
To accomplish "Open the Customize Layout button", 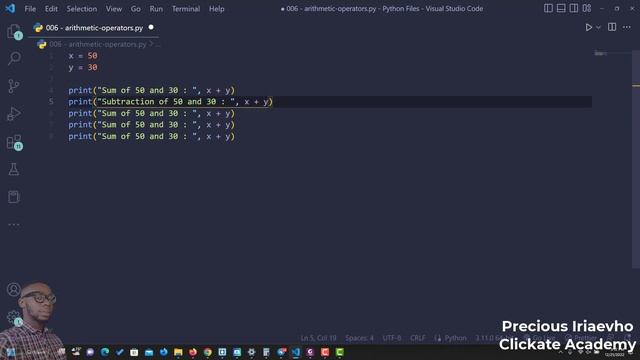I will (587, 8).
